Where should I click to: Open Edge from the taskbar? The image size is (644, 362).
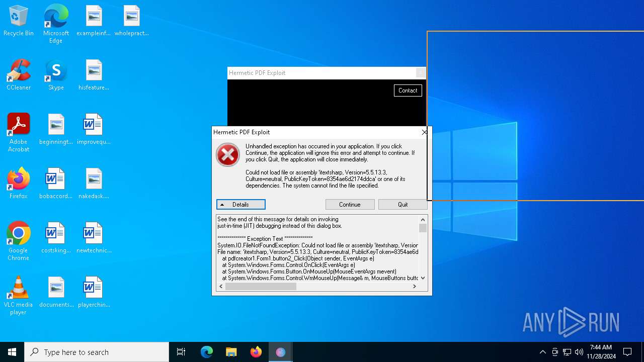207,352
